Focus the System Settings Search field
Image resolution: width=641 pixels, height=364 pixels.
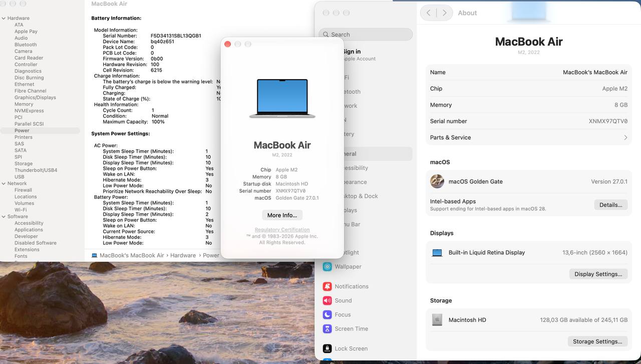(x=366, y=35)
